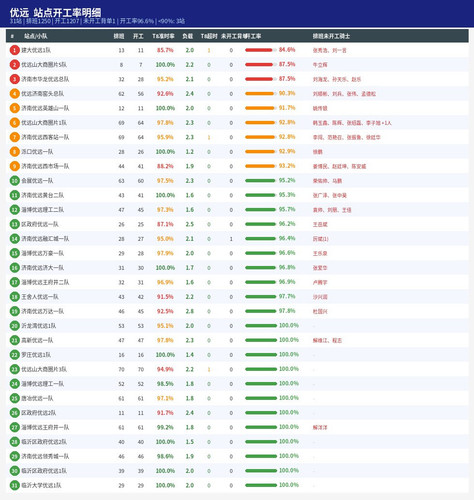Click the 98.5% T8 on-time value

(x=165, y=384)
